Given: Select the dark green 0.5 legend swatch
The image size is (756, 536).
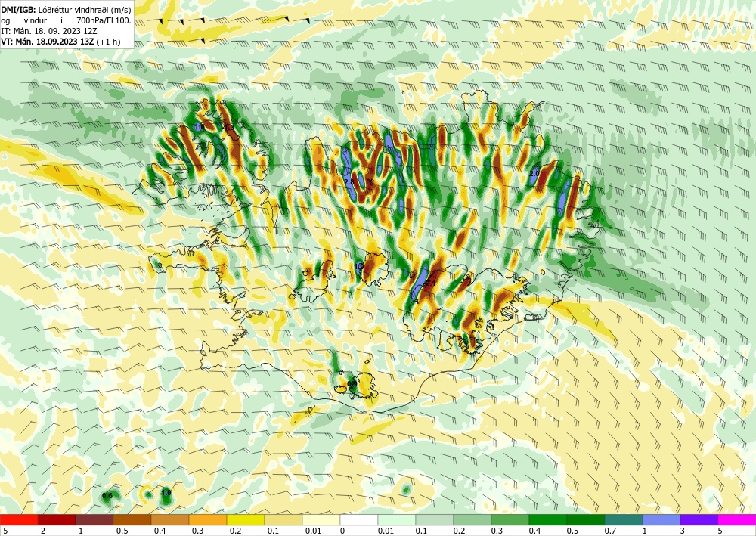Looking at the screenshot, I should pos(586,520).
